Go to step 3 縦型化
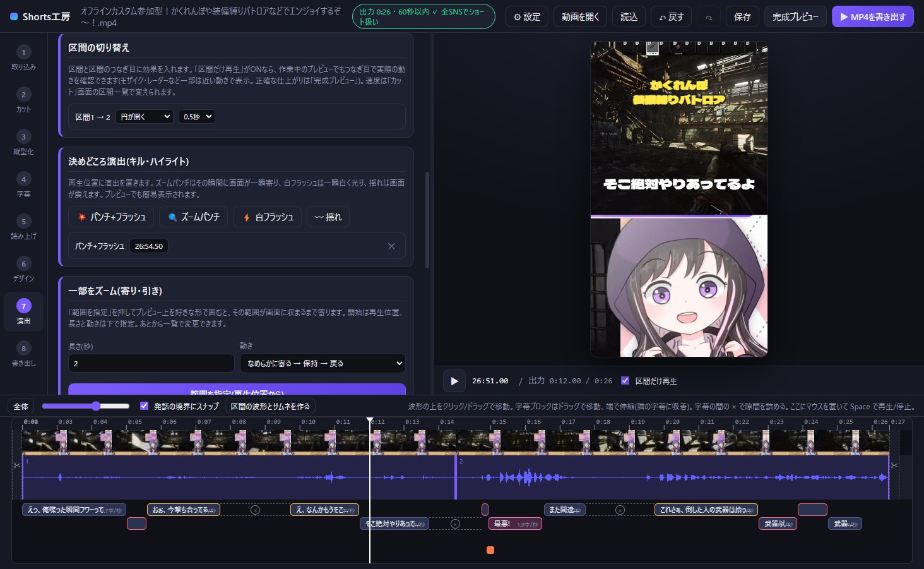The height and width of the screenshot is (569, 924). tap(23, 143)
